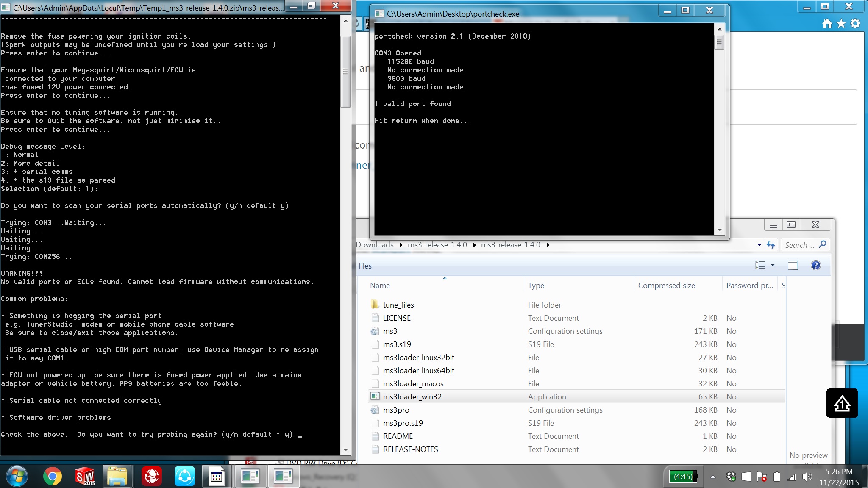Click the browser home icon
This screenshot has height=488, width=868.
(827, 24)
